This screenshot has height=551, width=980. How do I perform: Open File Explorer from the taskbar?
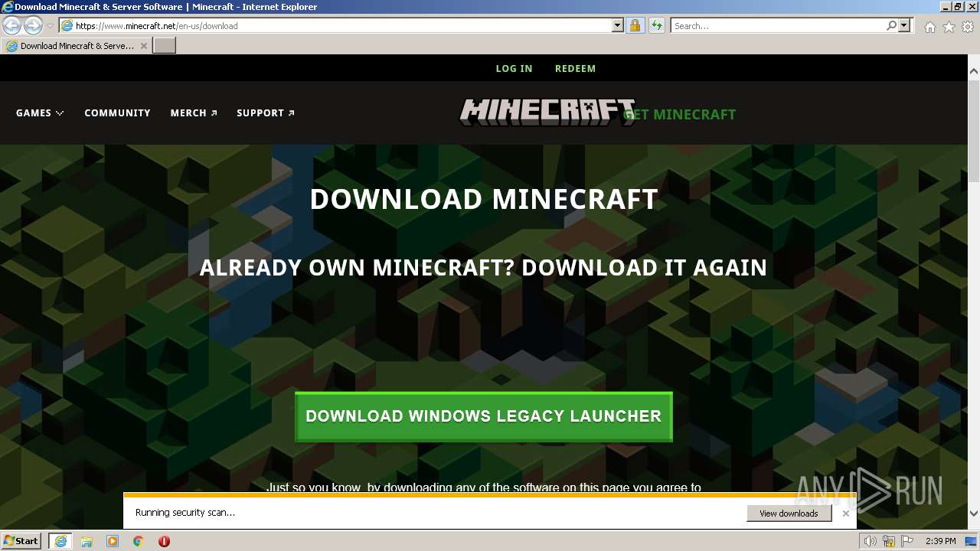point(87,541)
